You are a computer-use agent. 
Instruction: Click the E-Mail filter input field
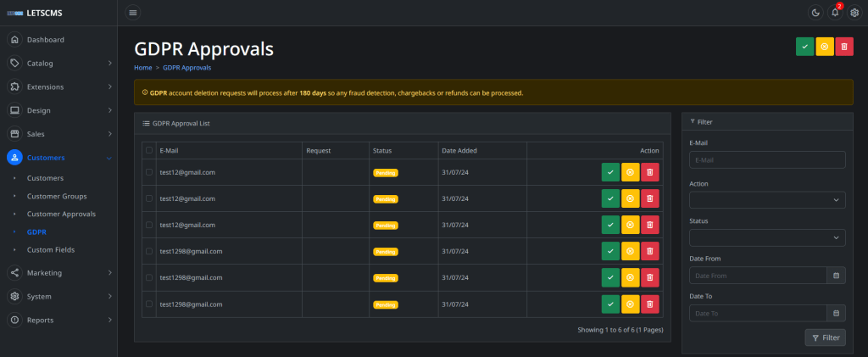coord(768,160)
